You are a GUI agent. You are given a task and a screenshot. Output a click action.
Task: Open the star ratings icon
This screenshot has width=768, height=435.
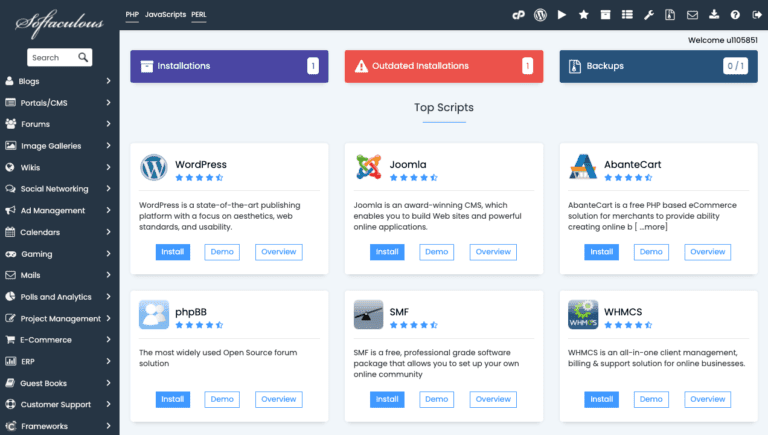583,15
